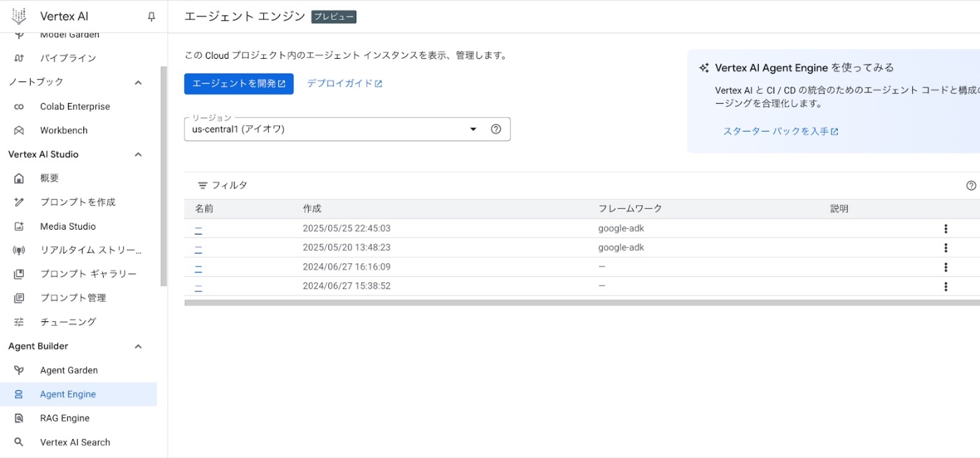Navigate to RAG Engine
This screenshot has width=980, height=458.
[64, 418]
